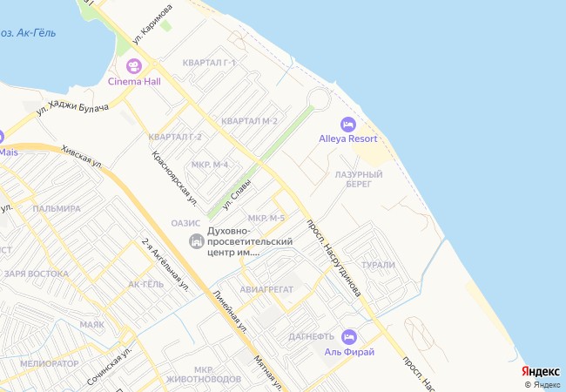Select the ДАГНЕФТЬ district label
Screen dimensions: 566x392
pos(311,337)
